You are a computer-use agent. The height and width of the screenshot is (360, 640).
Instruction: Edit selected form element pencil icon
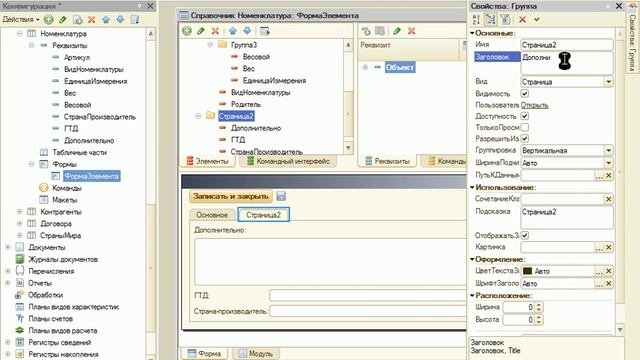pyautogui.click(x=201, y=31)
